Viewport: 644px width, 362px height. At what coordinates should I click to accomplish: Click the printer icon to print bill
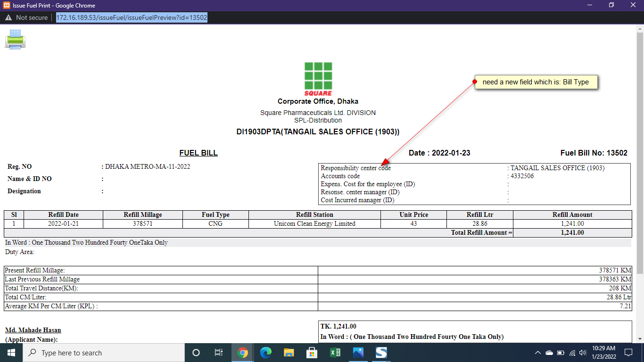tap(15, 40)
